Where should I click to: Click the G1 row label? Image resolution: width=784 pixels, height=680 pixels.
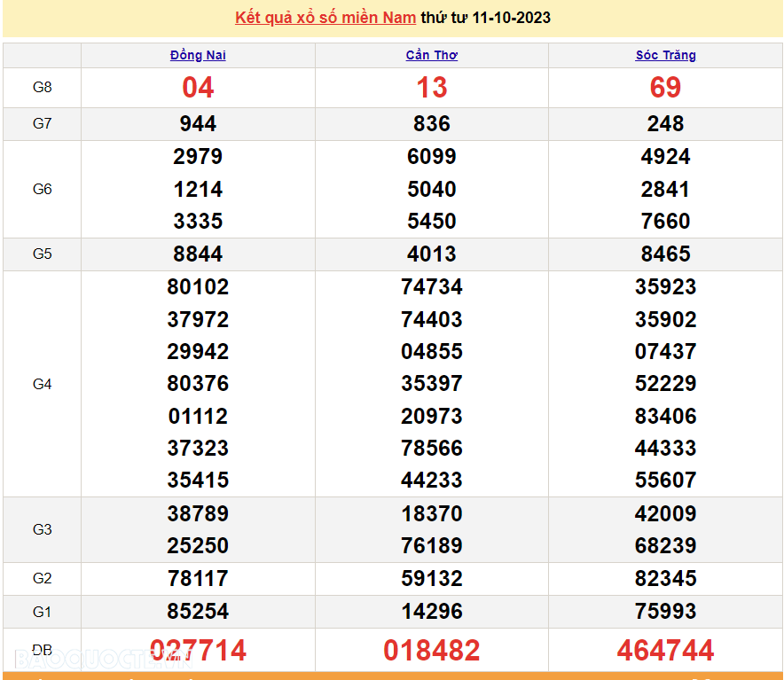pyautogui.click(x=42, y=611)
